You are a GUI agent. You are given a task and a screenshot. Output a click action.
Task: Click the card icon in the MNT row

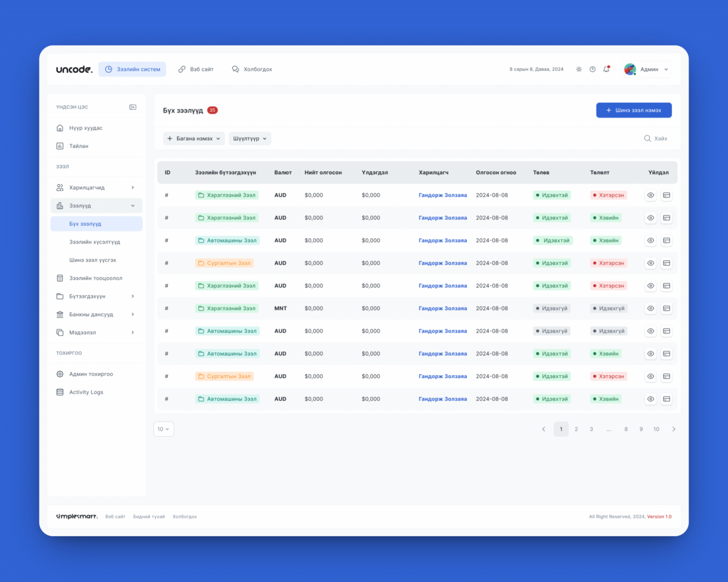click(x=667, y=308)
